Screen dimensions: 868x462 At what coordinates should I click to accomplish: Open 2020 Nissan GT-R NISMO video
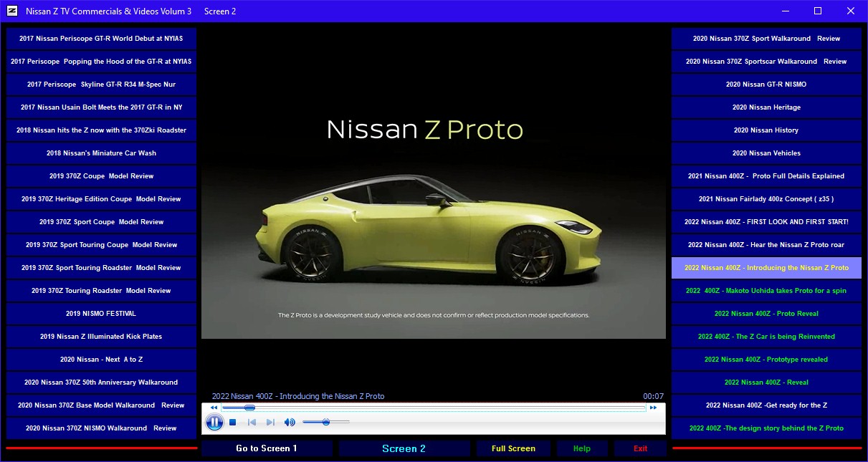(766, 85)
